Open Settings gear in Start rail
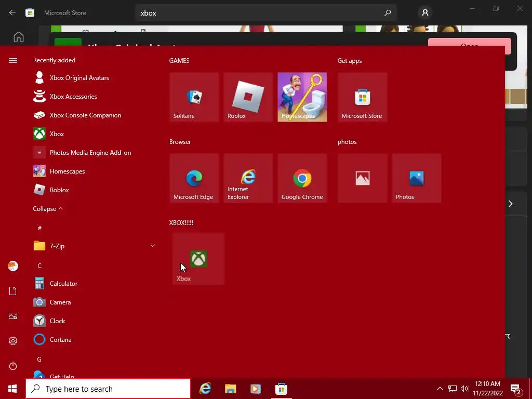 click(13, 341)
